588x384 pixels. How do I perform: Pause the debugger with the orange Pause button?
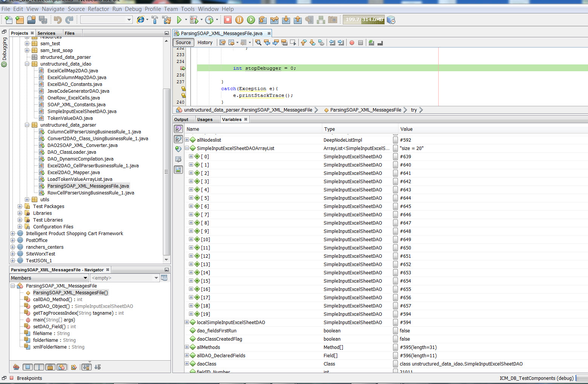pos(239,20)
